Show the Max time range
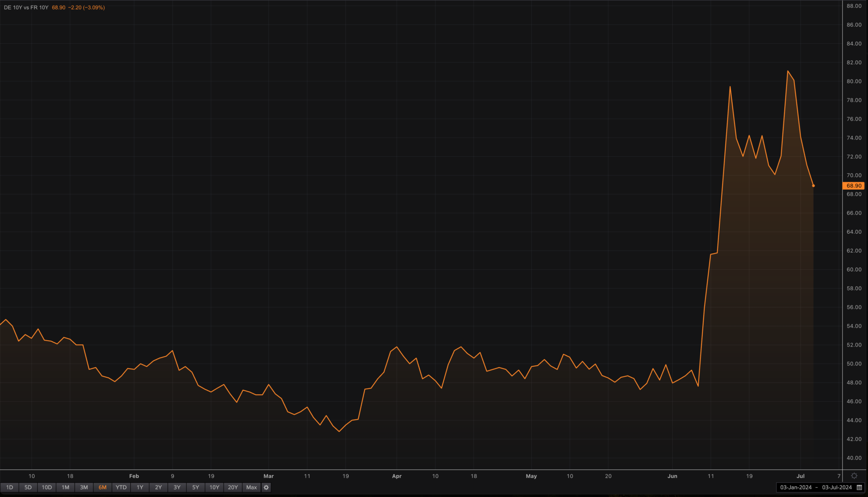The height and width of the screenshot is (497, 868). pos(252,487)
